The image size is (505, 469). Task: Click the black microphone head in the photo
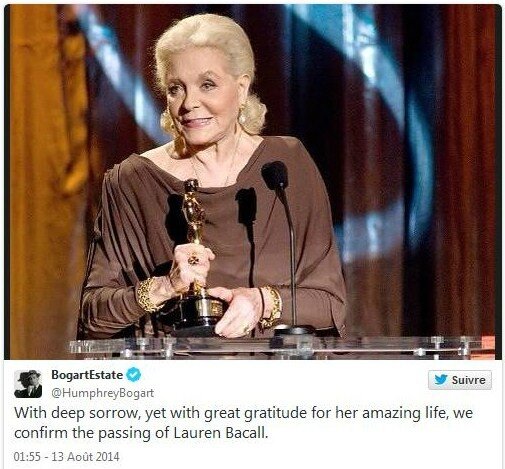[x=275, y=176]
